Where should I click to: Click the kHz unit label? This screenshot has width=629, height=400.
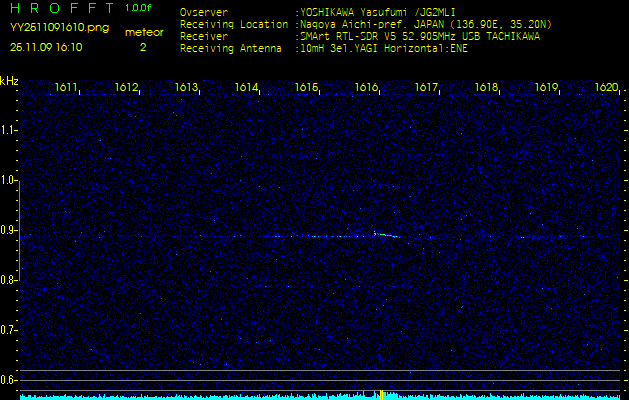(x=9, y=80)
